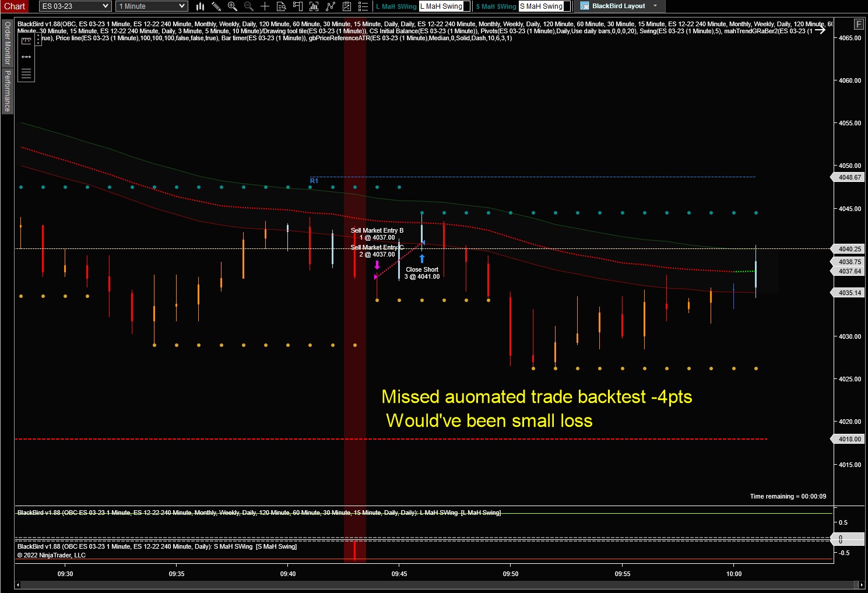Expand the BlackBird Layout dropdown arrow
Image resolution: width=868 pixels, height=593 pixels.
655,6
